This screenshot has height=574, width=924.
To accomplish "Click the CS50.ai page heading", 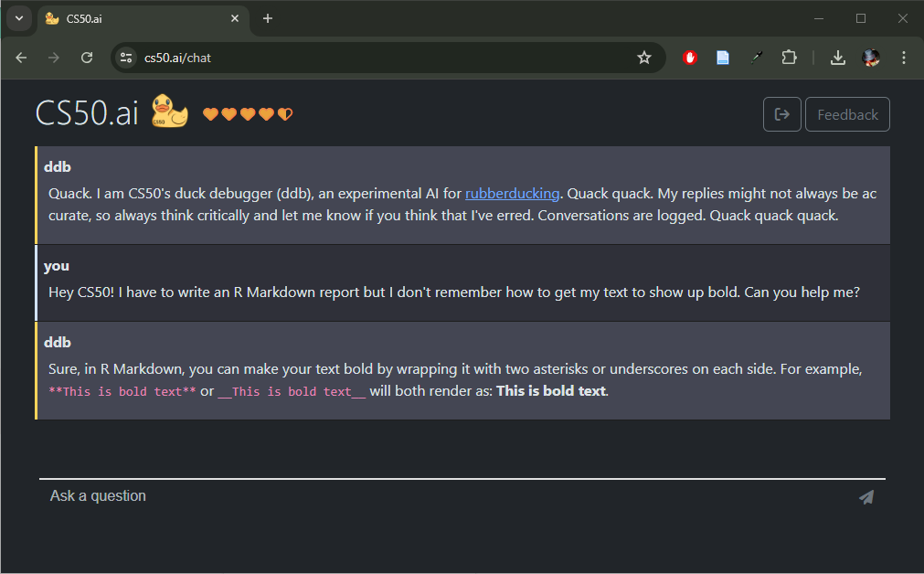I will (x=87, y=112).
